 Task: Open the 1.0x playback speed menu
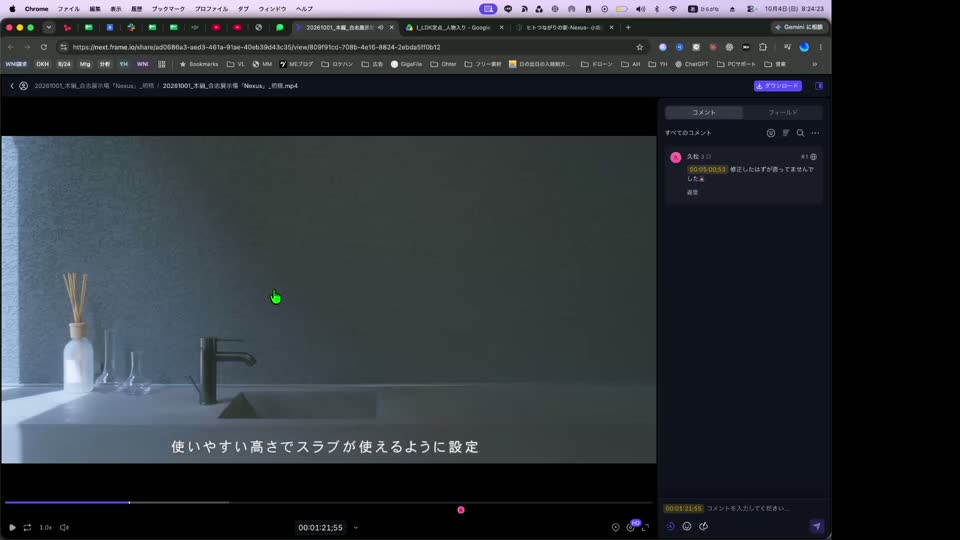point(46,527)
